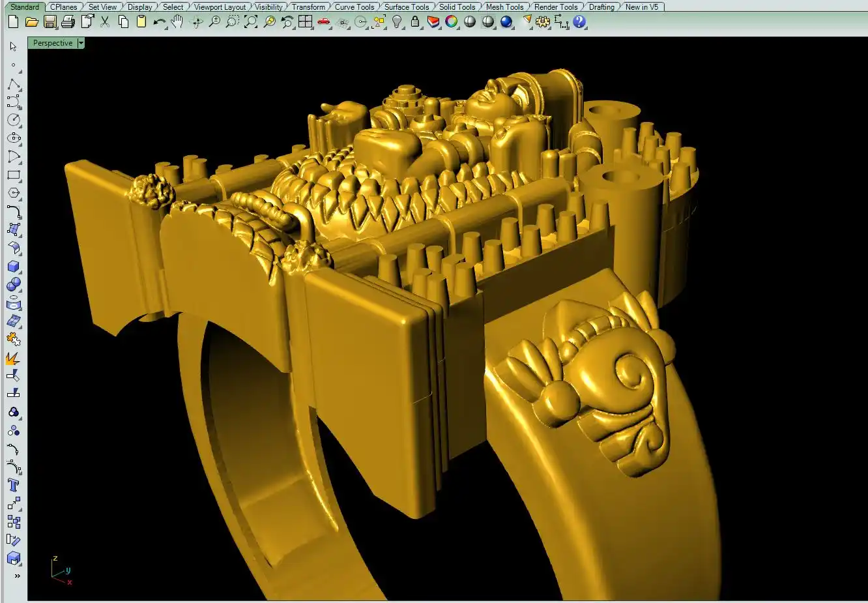
Task: Click the Perspective viewport title label
Action: [x=53, y=43]
